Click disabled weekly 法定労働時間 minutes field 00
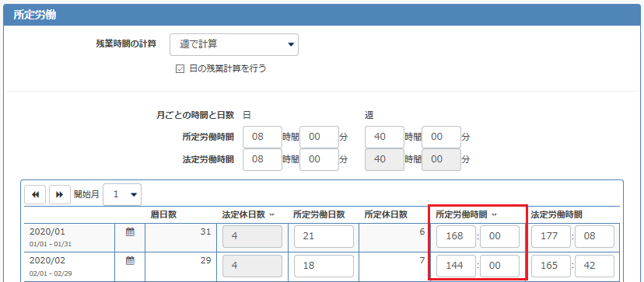644x282 pixels. pos(441,159)
